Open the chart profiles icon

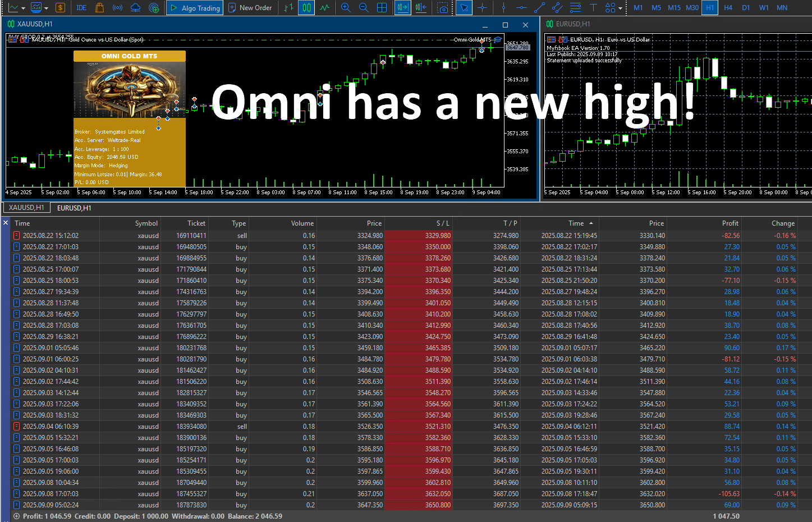36,8
